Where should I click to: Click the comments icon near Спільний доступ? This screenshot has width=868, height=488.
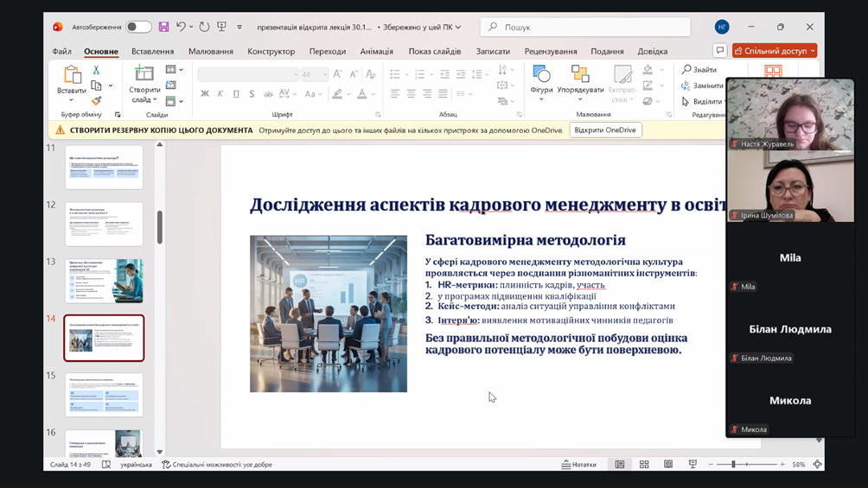[719, 51]
